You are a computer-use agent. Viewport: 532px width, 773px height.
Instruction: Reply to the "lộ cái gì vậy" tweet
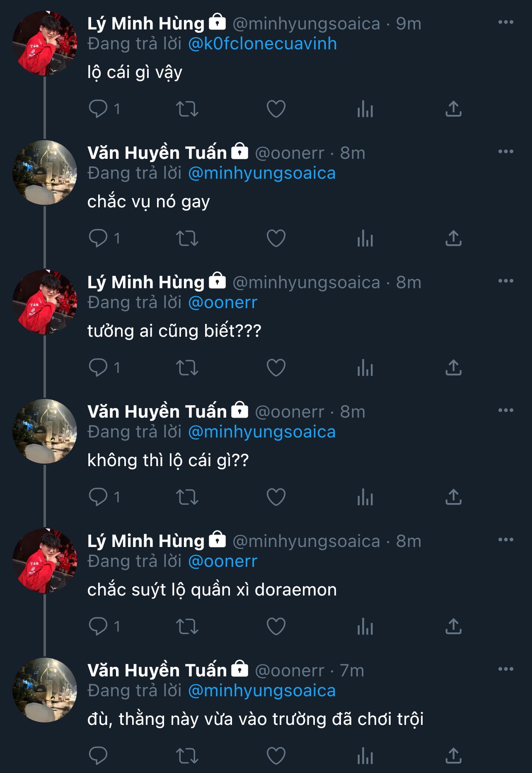(98, 109)
